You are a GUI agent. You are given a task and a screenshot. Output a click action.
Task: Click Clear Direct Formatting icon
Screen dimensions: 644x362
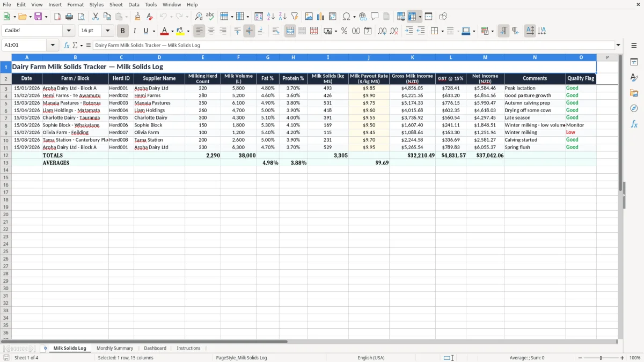coord(149,17)
